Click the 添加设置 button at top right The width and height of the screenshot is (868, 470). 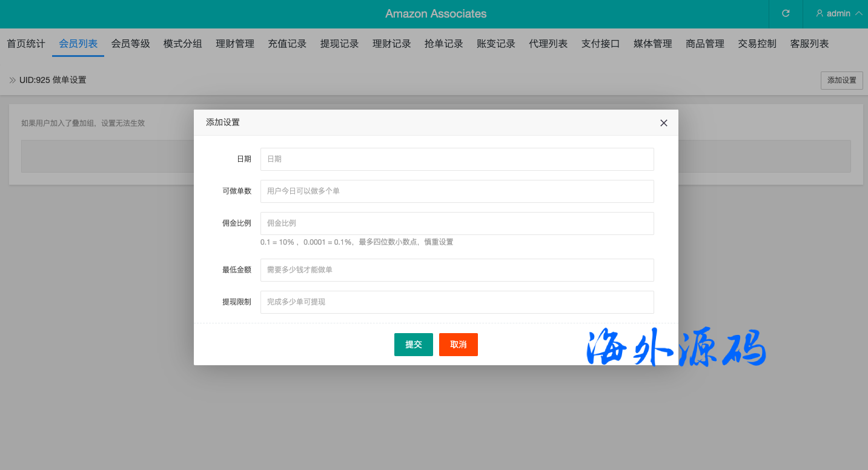pos(841,81)
